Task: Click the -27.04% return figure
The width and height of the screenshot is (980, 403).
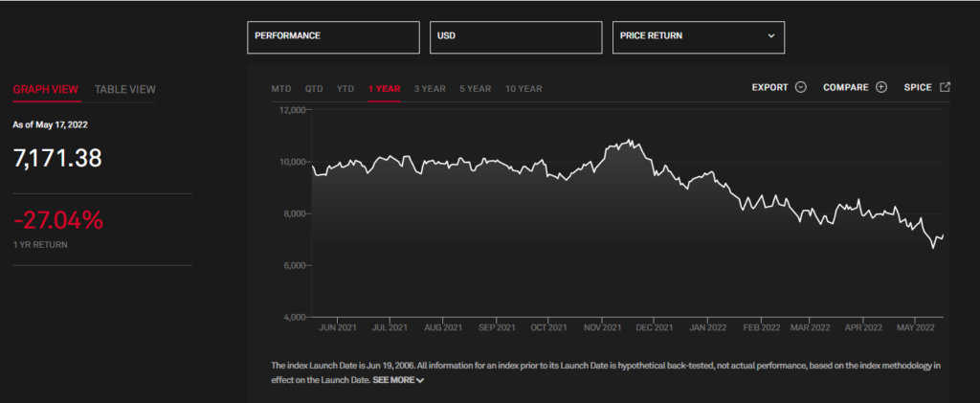Action: (x=58, y=220)
